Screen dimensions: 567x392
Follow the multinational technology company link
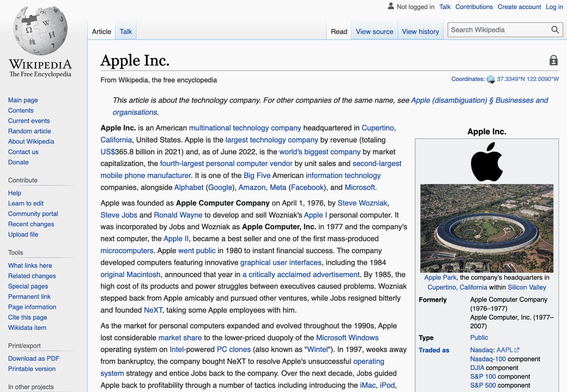pyautogui.click(x=245, y=128)
